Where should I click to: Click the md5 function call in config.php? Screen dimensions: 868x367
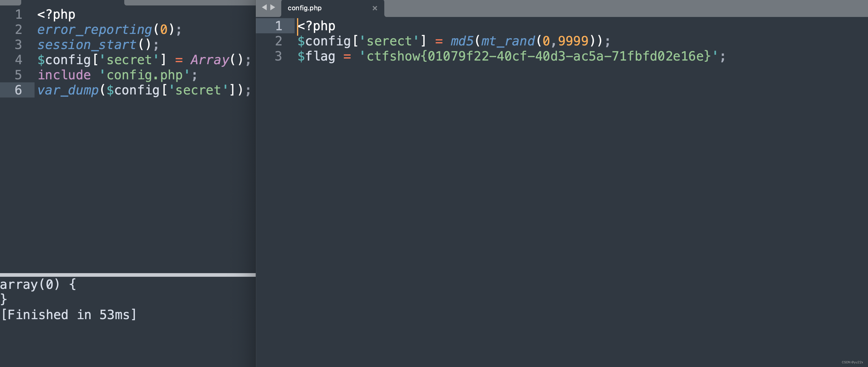pyautogui.click(x=462, y=41)
